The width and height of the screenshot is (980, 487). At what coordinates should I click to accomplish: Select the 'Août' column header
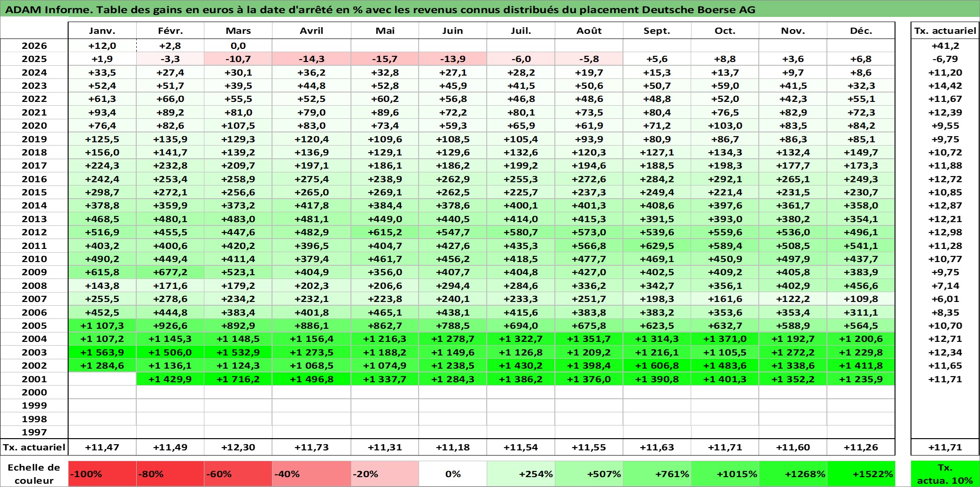589,31
